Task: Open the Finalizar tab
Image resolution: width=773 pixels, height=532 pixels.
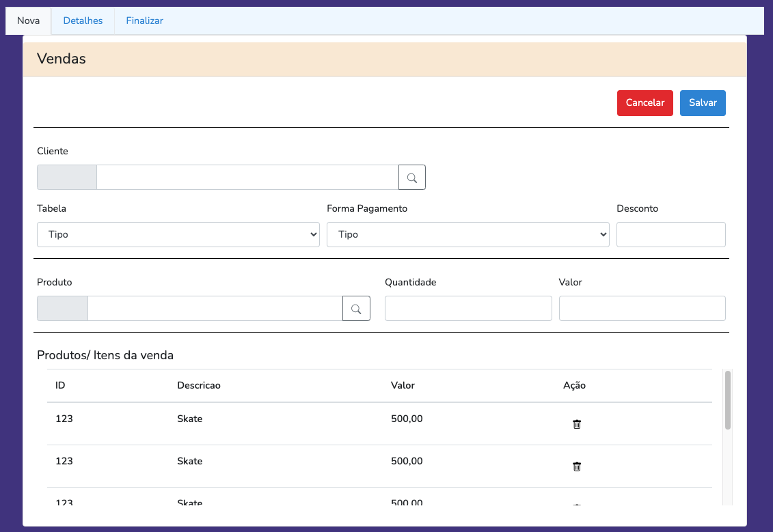Action: coord(144,20)
